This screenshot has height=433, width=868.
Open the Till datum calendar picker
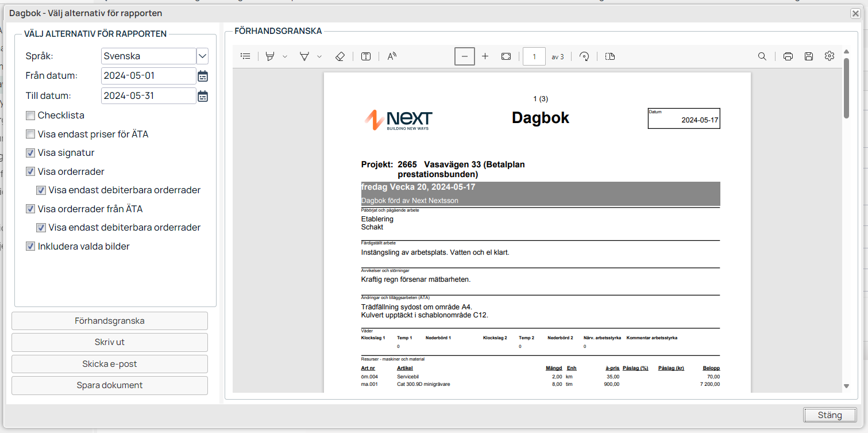coord(203,96)
